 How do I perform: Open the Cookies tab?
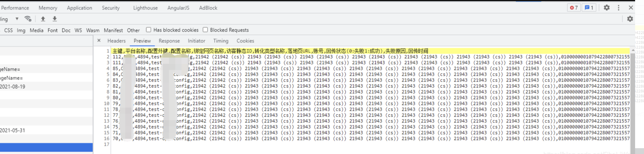(x=245, y=41)
